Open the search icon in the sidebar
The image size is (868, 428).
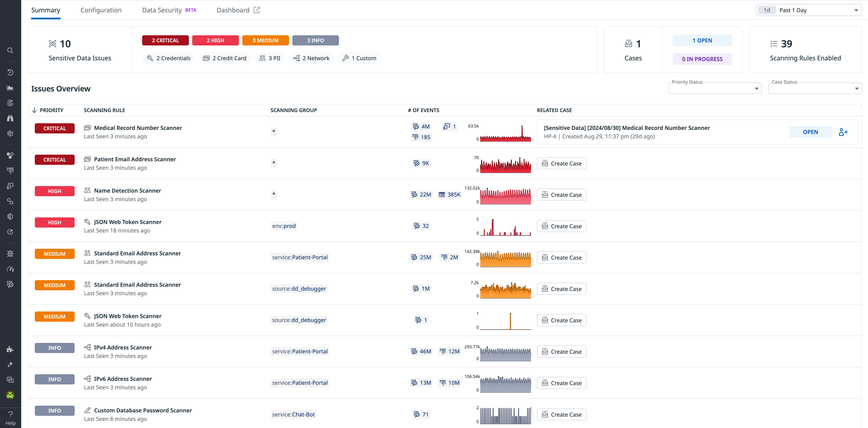[10, 50]
